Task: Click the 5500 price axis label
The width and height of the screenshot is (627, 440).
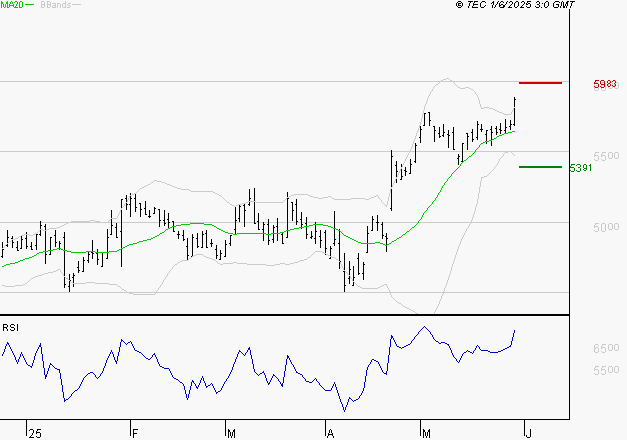Action: click(608, 157)
